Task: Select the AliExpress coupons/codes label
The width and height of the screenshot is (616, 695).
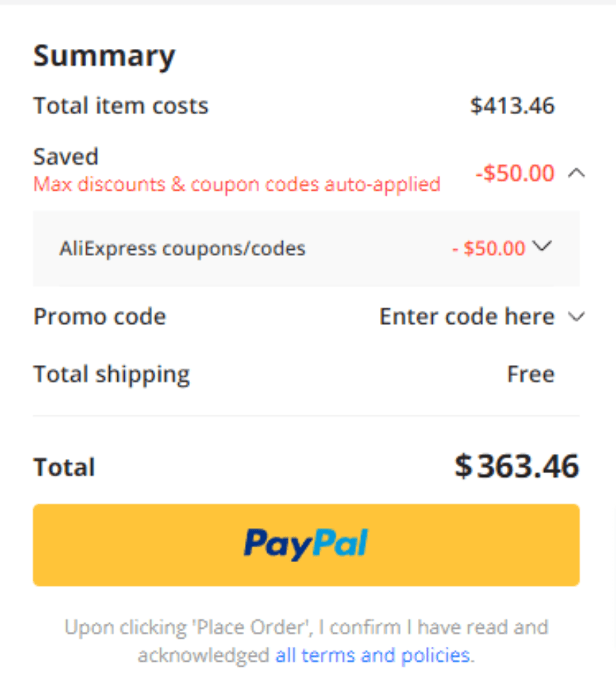Action: coord(182,248)
